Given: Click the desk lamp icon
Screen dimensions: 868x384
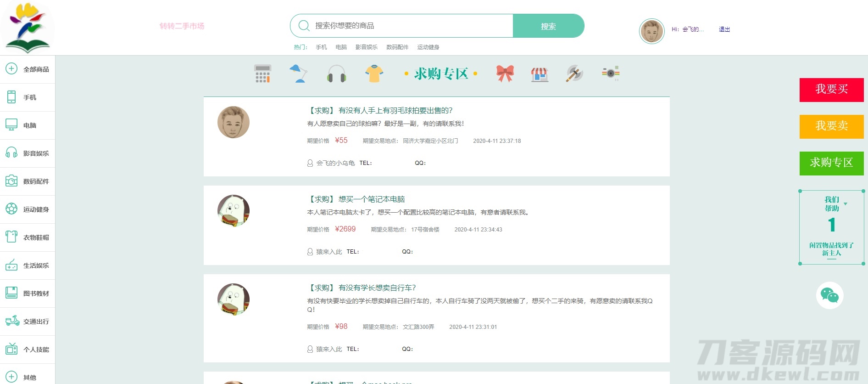Looking at the screenshot, I should coord(298,73).
